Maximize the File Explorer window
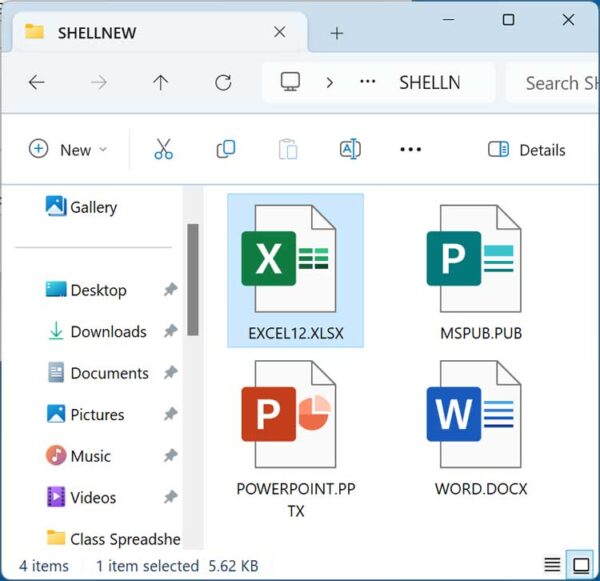 pyautogui.click(x=508, y=20)
